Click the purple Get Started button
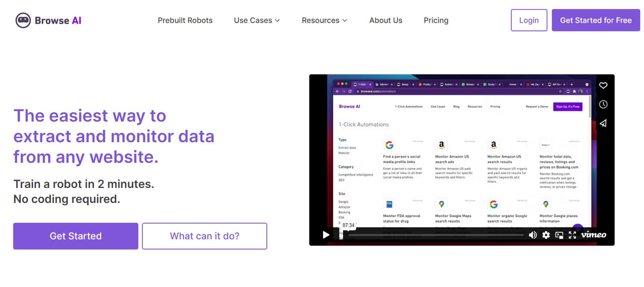644x287 pixels. click(x=75, y=236)
